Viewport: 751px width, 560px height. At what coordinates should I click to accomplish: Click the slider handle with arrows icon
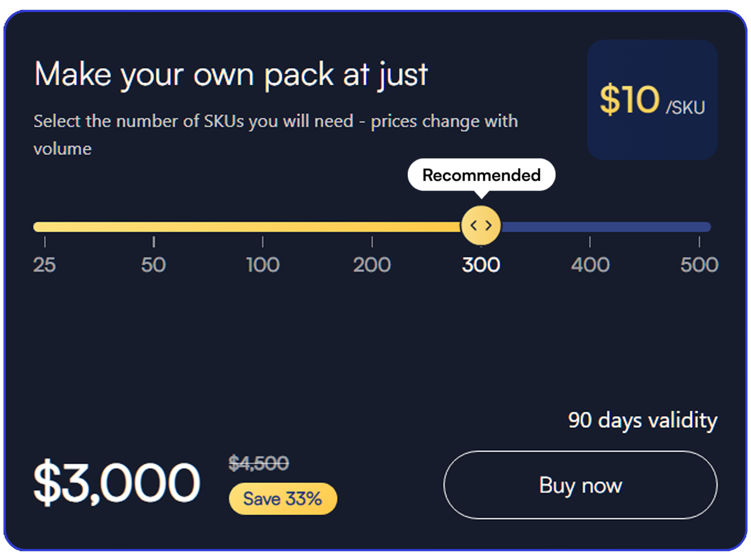[481, 226]
